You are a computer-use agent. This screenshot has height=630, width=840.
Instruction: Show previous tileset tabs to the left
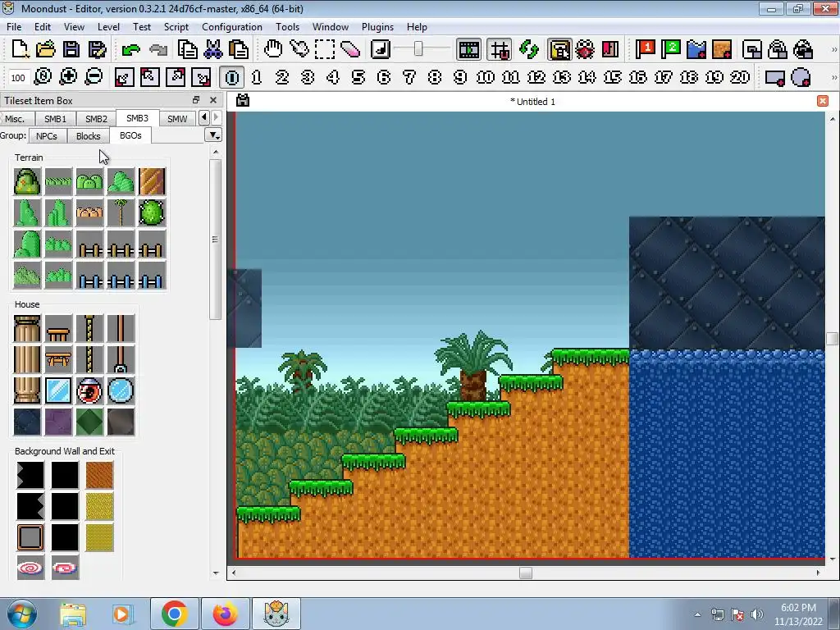[x=203, y=117]
